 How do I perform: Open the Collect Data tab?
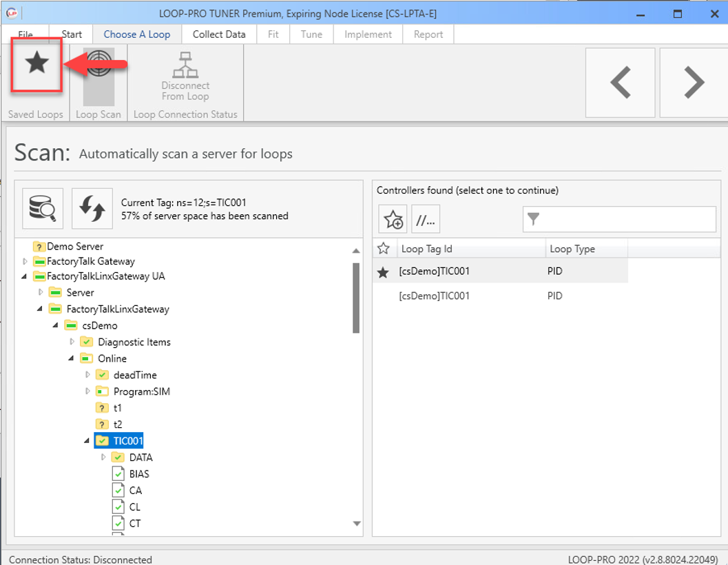coord(218,34)
